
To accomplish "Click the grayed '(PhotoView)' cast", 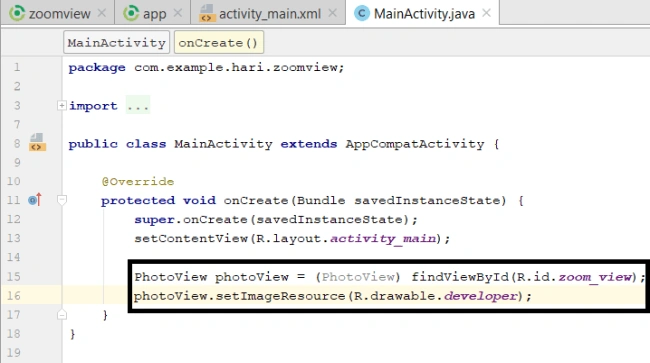I will [358, 277].
